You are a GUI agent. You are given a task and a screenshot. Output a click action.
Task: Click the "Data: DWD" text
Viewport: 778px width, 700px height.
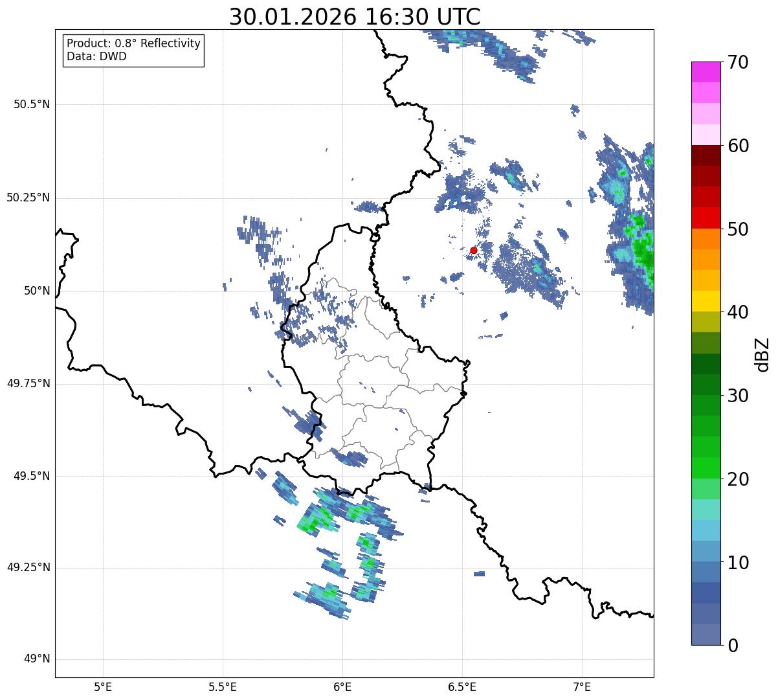click(x=96, y=56)
